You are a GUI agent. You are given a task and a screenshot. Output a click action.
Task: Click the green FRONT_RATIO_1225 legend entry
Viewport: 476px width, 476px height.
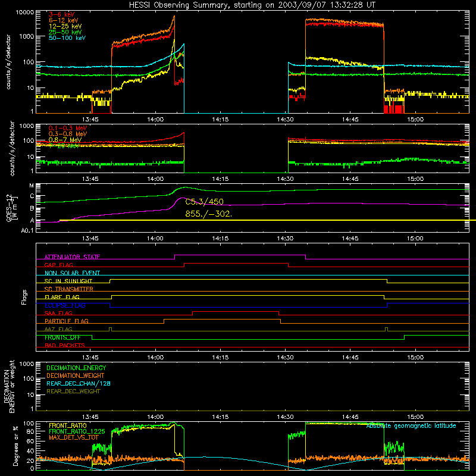coord(77,431)
